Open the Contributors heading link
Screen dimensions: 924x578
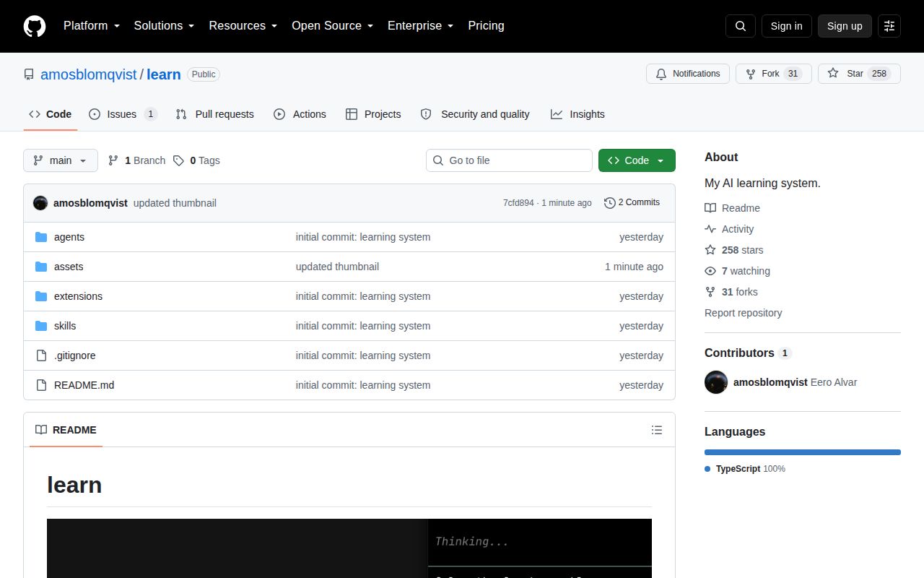[x=748, y=353]
